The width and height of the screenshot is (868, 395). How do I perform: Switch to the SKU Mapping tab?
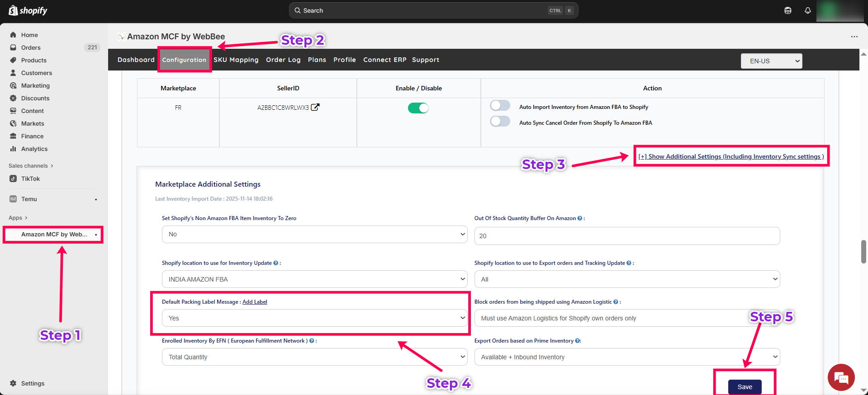[236, 60]
